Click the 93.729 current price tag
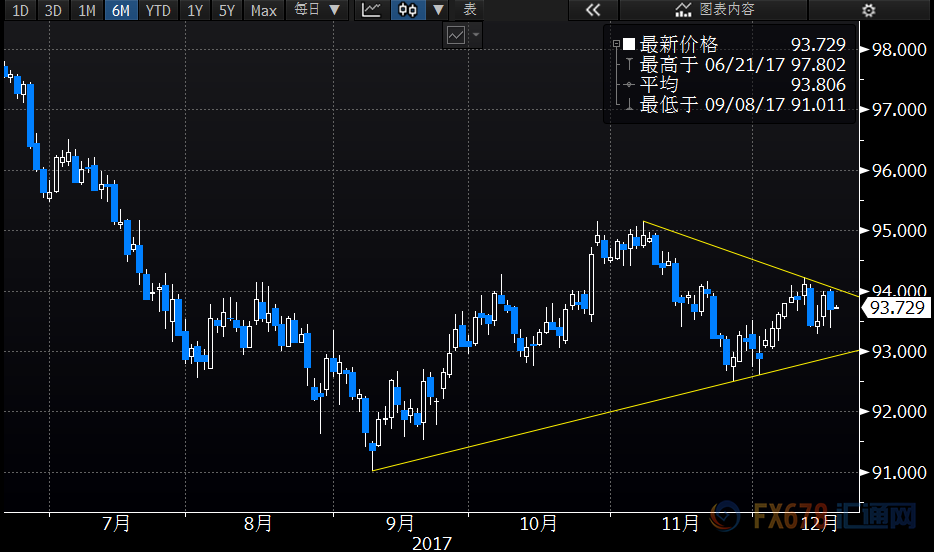Image resolution: width=934 pixels, height=552 pixels. point(896,308)
